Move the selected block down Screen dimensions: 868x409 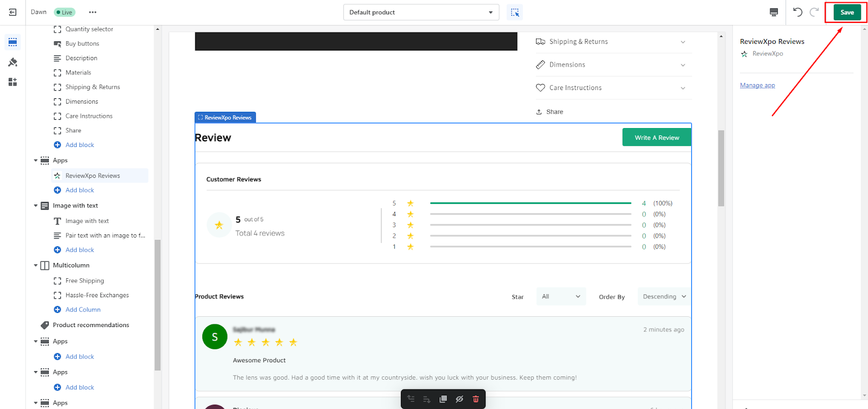click(x=427, y=399)
